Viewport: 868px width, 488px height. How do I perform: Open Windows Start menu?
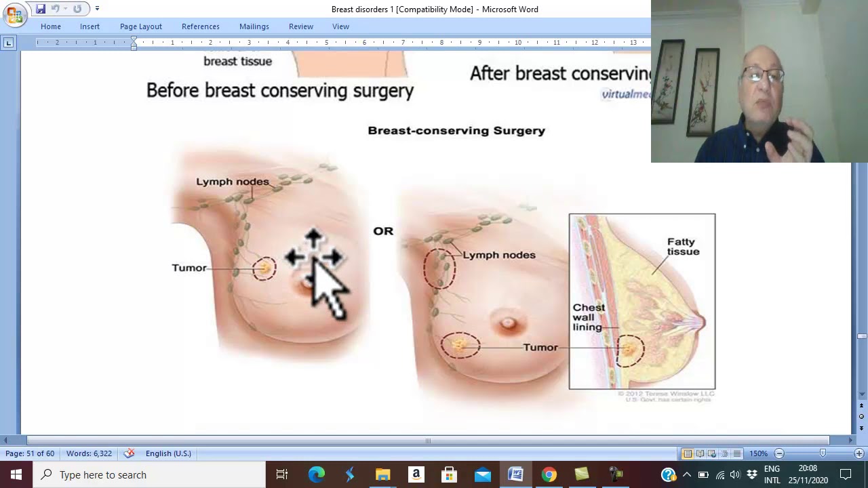(x=16, y=474)
